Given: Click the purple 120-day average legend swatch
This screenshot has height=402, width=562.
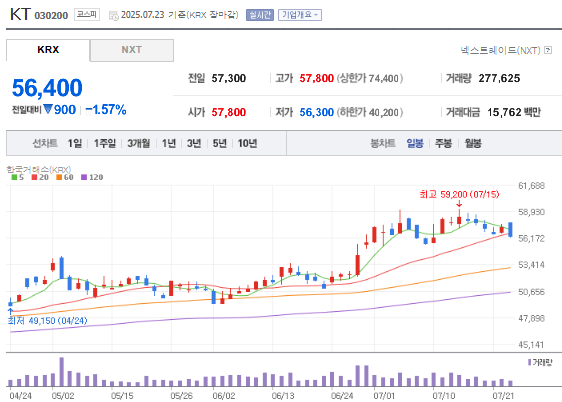Looking at the screenshot, I should pyautogui.click(x=84, y=177).
